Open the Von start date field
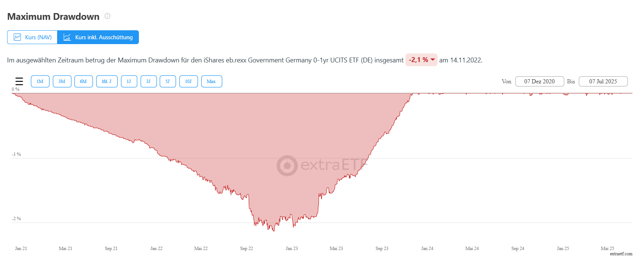The height and width of the screenshot is (262, 644). pyautogui.click(x=539, y=81)
